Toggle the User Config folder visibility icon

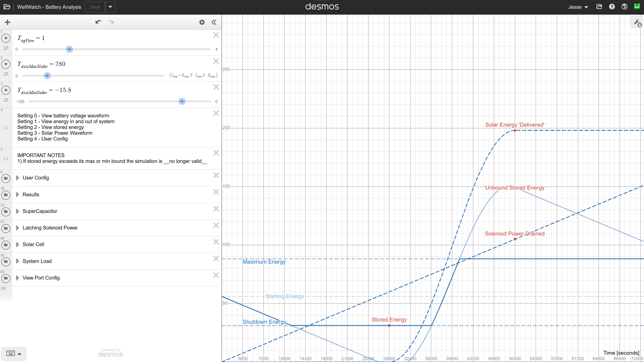(6, 178)
